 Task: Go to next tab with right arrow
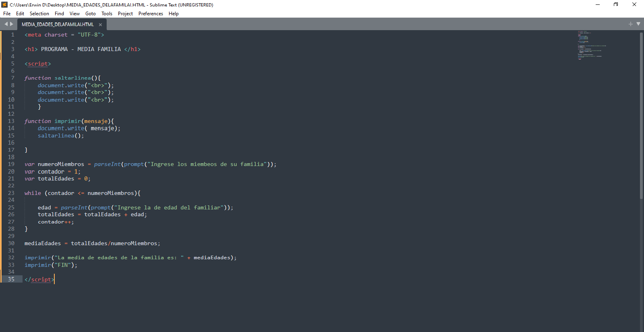click(12, 24)
